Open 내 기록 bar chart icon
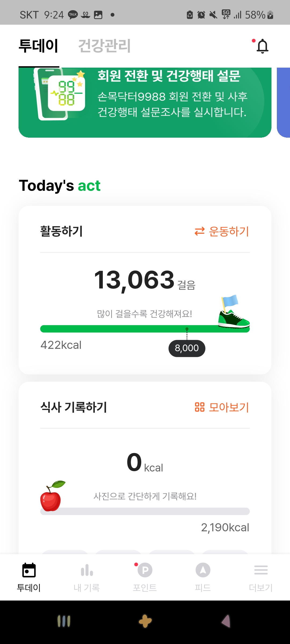Screen dimensions: 290x644 coord(87,570)
